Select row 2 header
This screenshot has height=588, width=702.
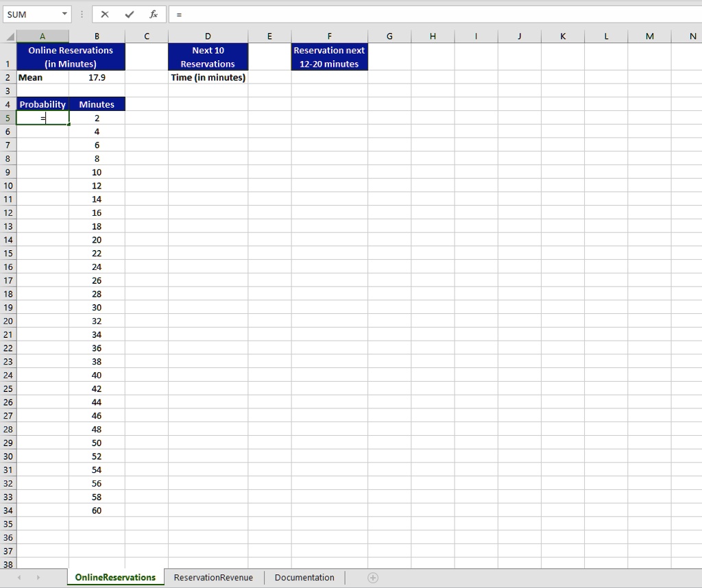point(8,77)
